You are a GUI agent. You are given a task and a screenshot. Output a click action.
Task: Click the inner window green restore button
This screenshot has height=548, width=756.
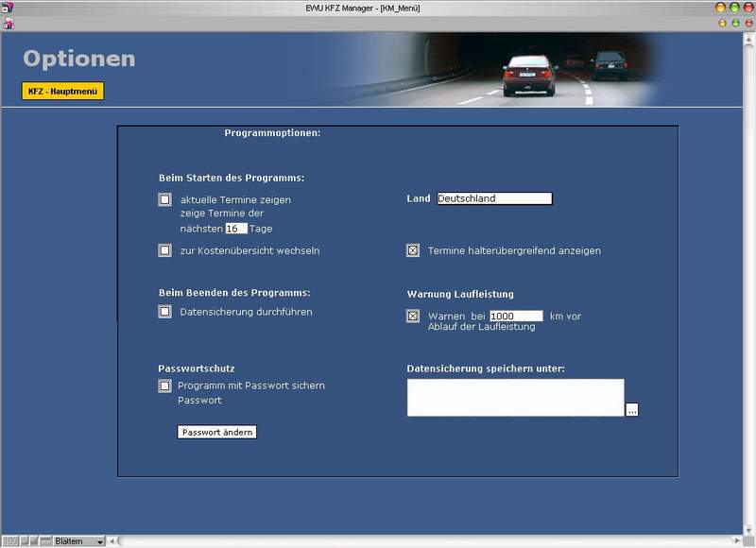(735, 23)
